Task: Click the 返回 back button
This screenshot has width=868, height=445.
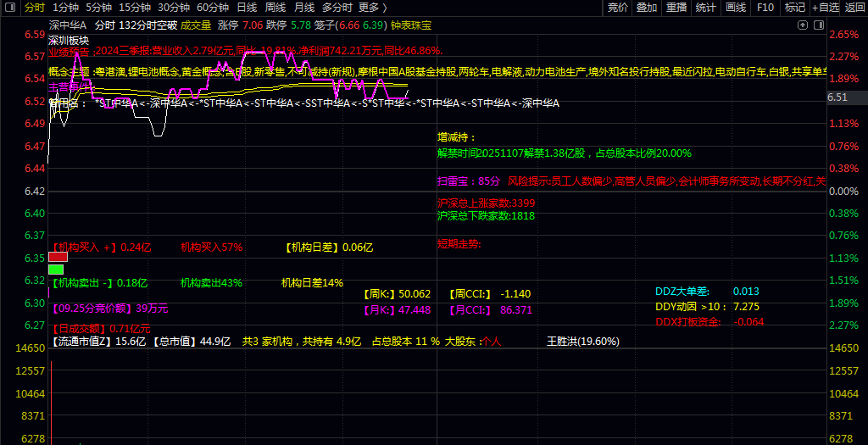Action: coord(854,7)
